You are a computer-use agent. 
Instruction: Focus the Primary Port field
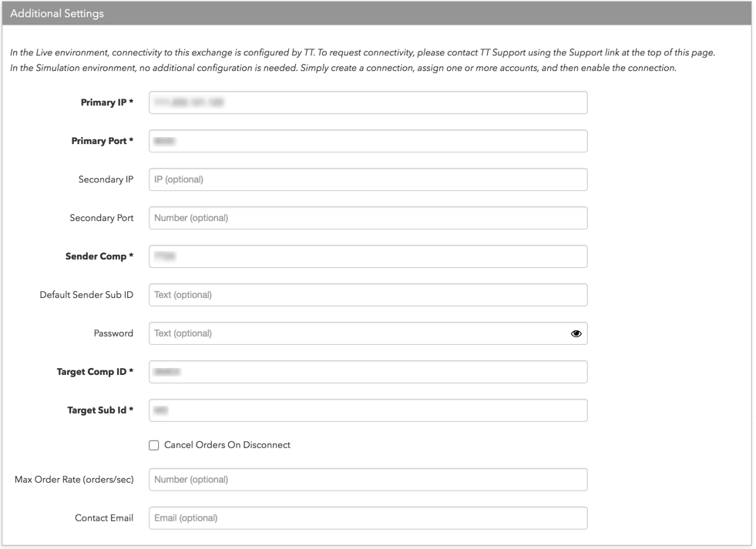click(x=368, y=141)
